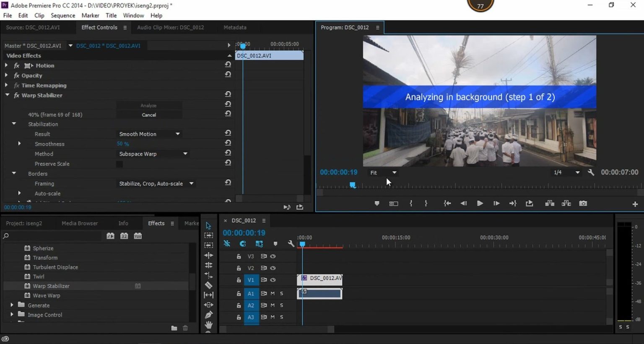Viewport: 644px width, 344px height.
Task: Go to In point in Program monitor
Action: 447,203
